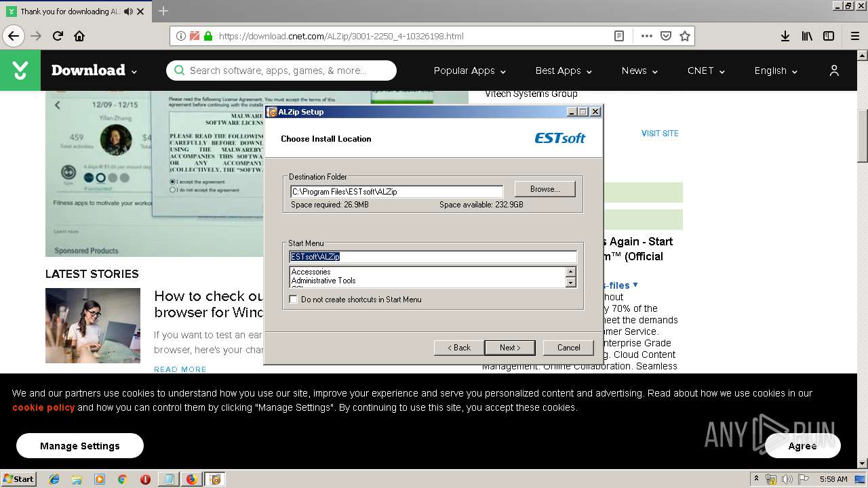The height and width of the screenshot is (488, 868).
Task: Open the Action Center flag icon
Action: point(804,479)
